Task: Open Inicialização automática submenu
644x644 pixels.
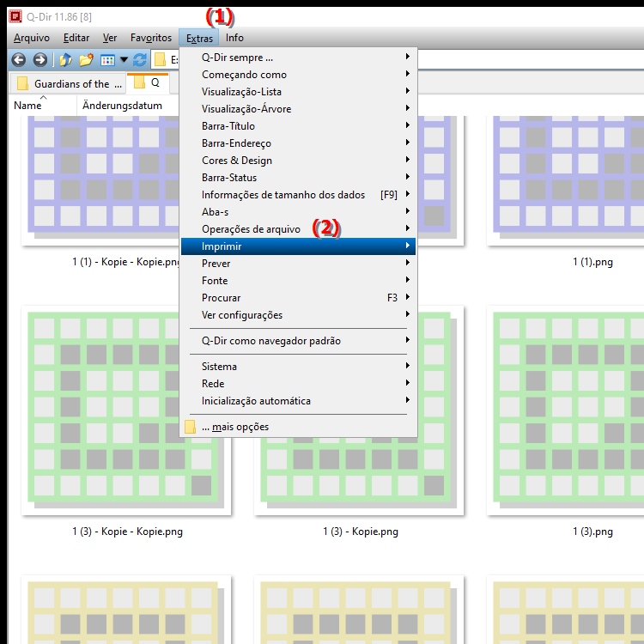Action: (x=298, y=401)
